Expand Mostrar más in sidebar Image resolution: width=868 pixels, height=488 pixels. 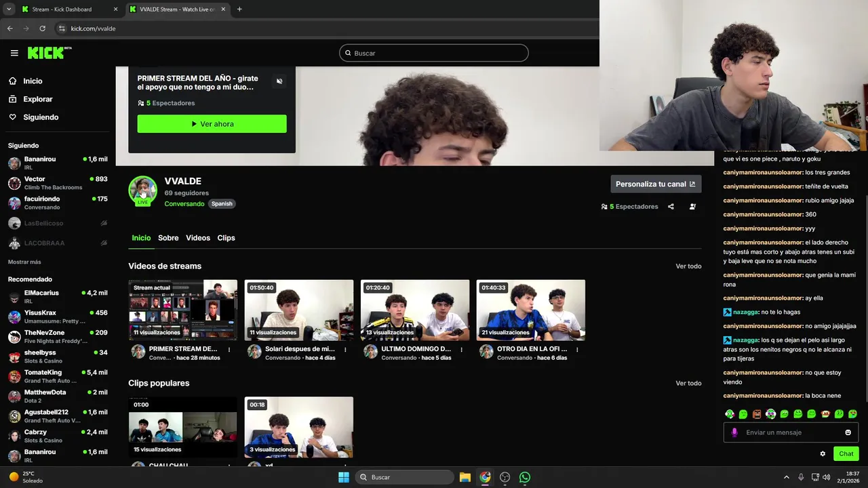point(24,262)
